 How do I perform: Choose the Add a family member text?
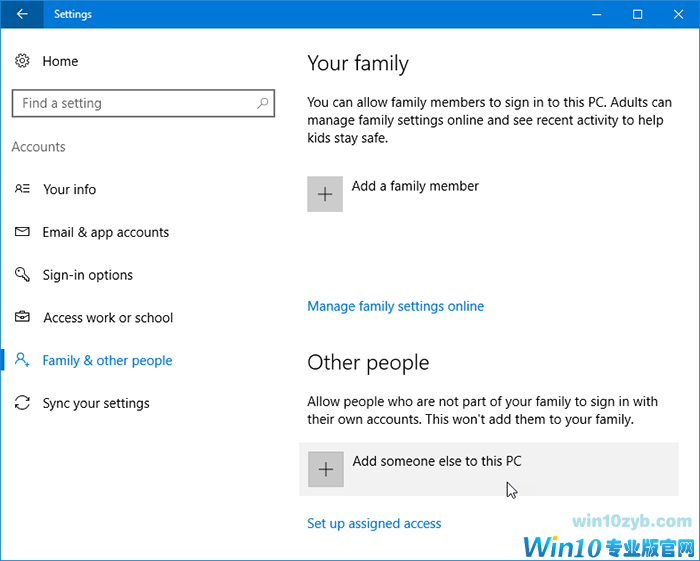(415, 186)
